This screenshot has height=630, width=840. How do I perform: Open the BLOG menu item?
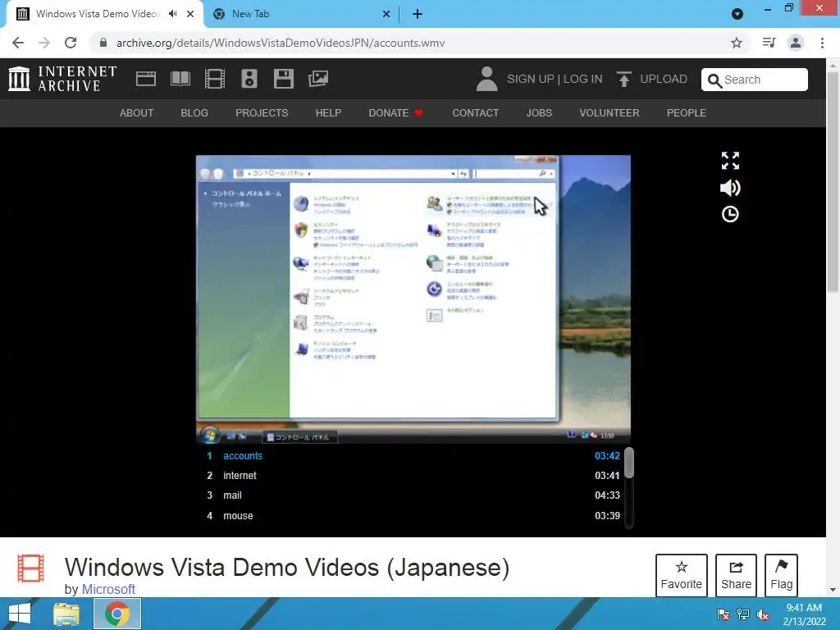194,113
